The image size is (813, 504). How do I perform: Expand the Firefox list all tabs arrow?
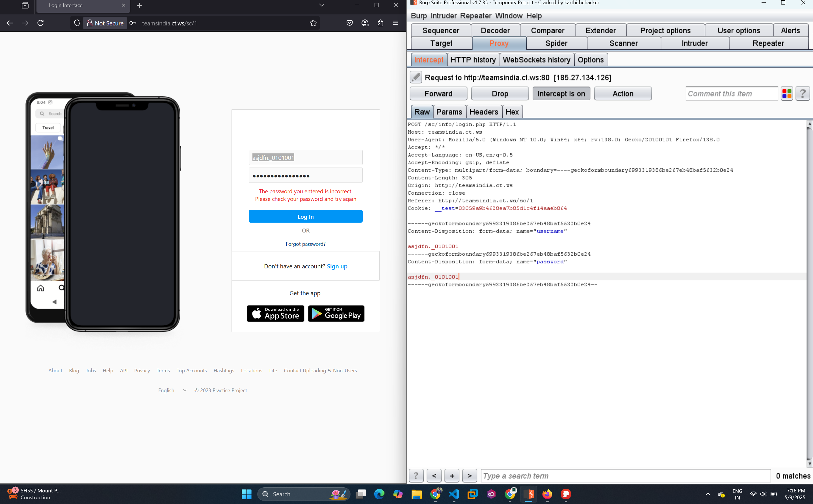(321, 5)
